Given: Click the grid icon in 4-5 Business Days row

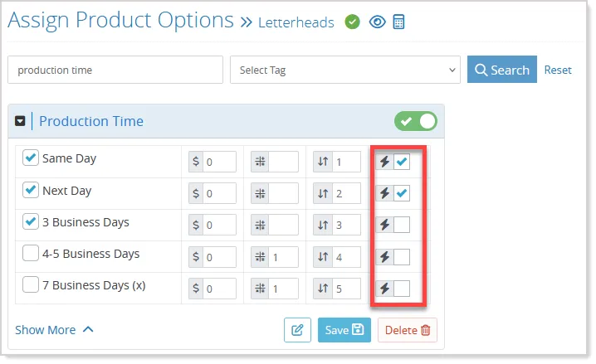Looking at the screenshot, I should (x=261, y=257).
